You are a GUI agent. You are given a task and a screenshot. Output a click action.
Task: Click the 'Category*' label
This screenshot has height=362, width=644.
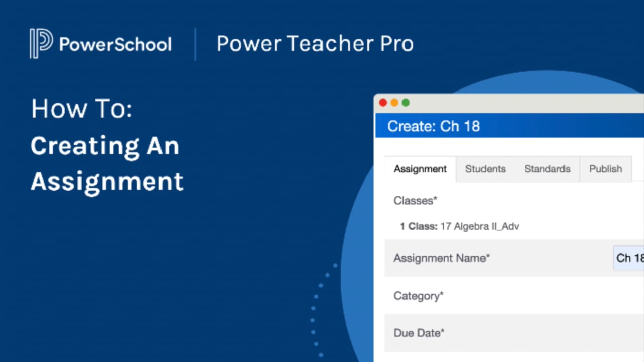pos(419,296)
